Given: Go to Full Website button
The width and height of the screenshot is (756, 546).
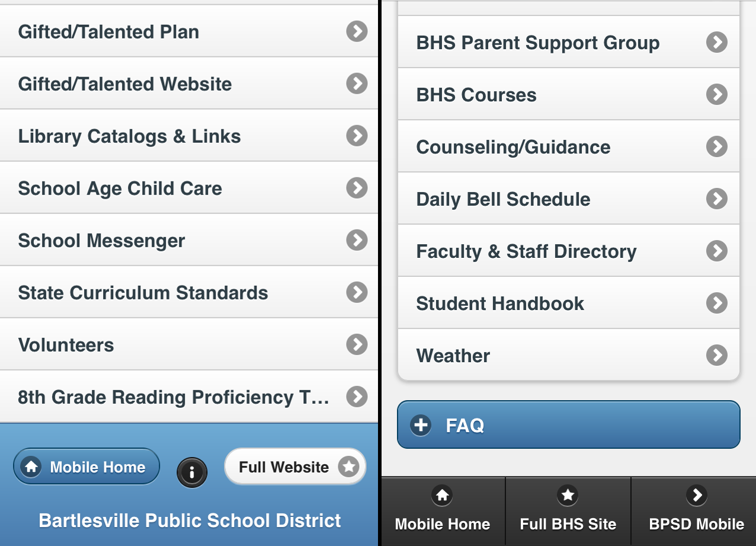Looking at the screenshot, I should coord(295,467).
